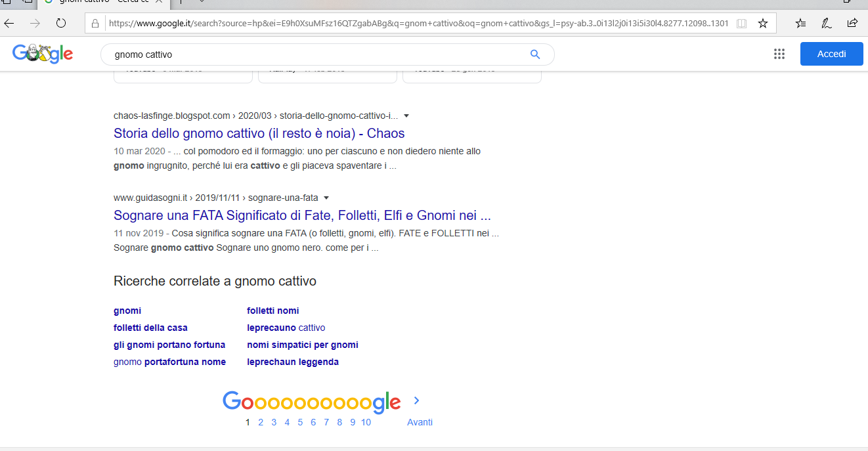This screenshot has width=868, height=451.
Task: Select related search folletti della casa
Action: coord(150,328)
